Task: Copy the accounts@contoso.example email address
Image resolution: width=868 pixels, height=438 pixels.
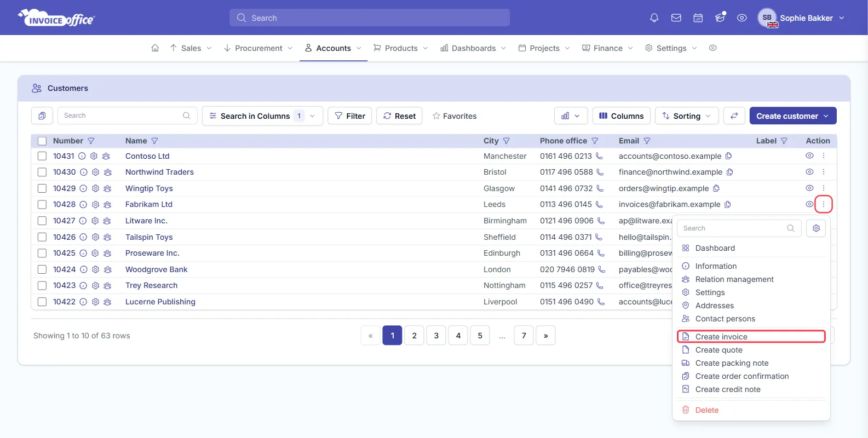Action: [728, 156]
